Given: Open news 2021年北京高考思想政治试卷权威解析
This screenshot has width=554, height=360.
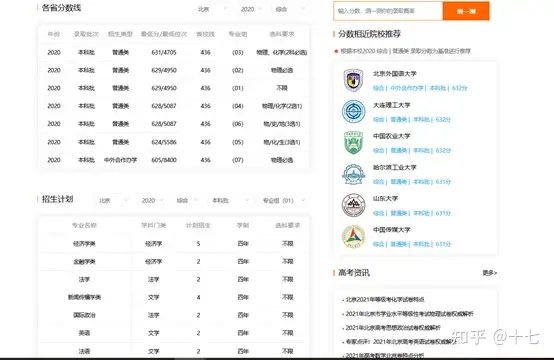Looking at the screenshot, I should click(393, 327).
